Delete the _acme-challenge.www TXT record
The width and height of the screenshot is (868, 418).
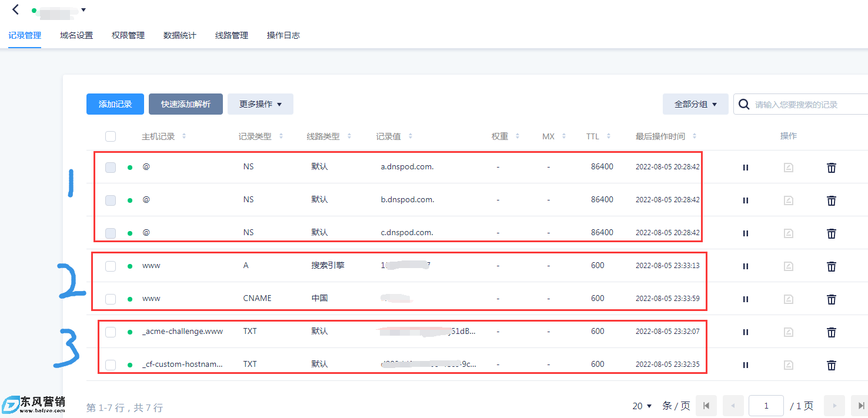click(831, 332)
